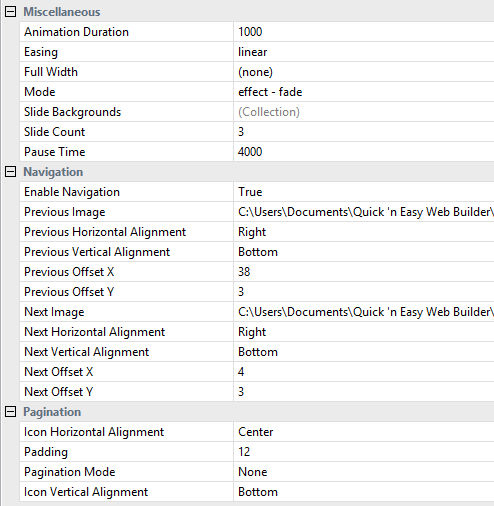Change Icon Horizontal Alignment value Center
This screenshot has height=506, width=494.
tap(364, 432)
